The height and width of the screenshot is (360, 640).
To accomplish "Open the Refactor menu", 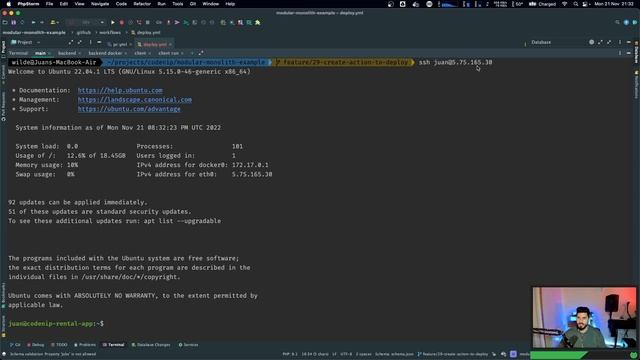I will 142,4.
